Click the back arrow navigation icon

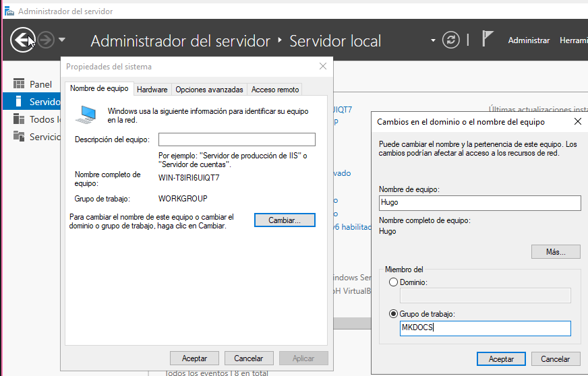pyautogui.click(x=22, y=40)
